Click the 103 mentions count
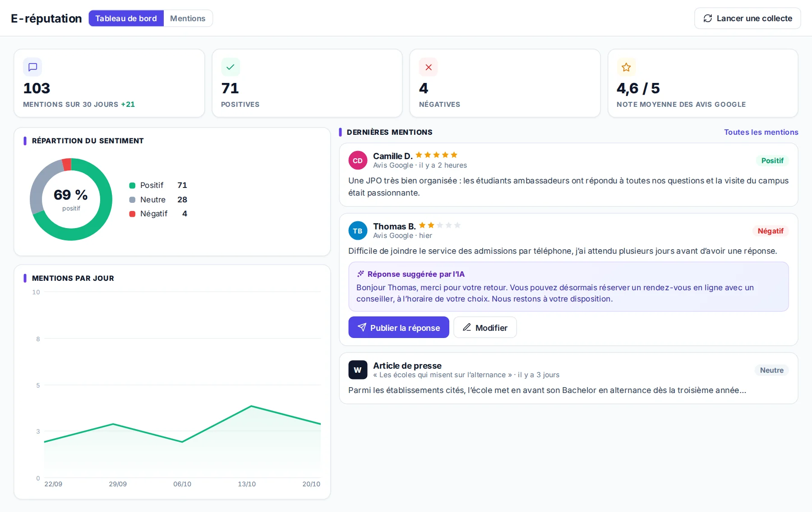 click(x=37, y=88)
